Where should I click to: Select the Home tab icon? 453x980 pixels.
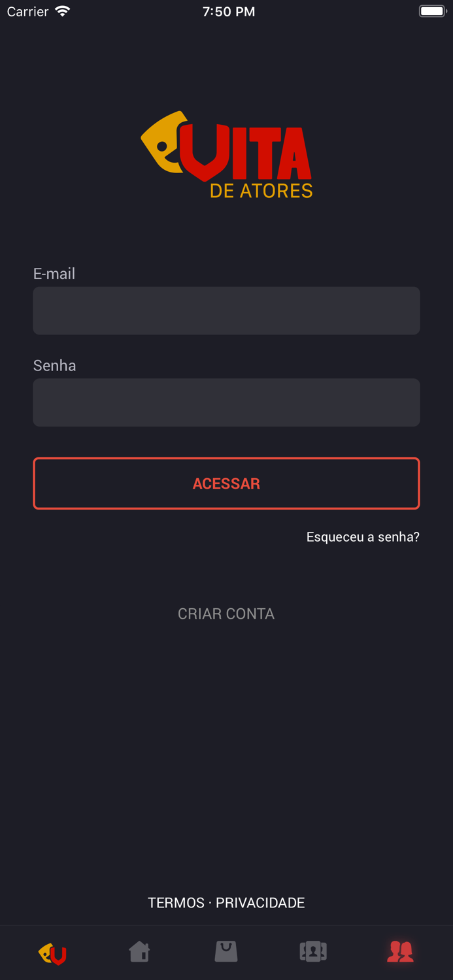click(139, 952)
